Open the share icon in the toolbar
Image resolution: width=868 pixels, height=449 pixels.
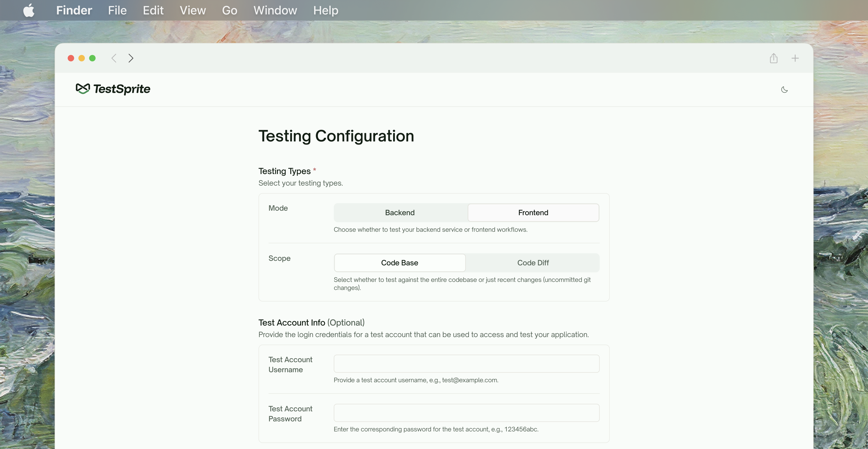[773, 58]
